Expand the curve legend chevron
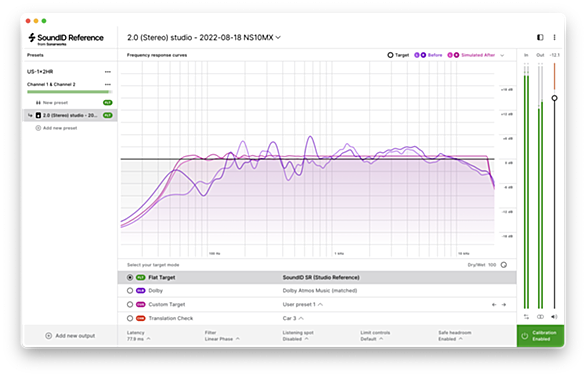Image resolution: width=586 pixels, height=376 pixels. [x=502, y=55]
